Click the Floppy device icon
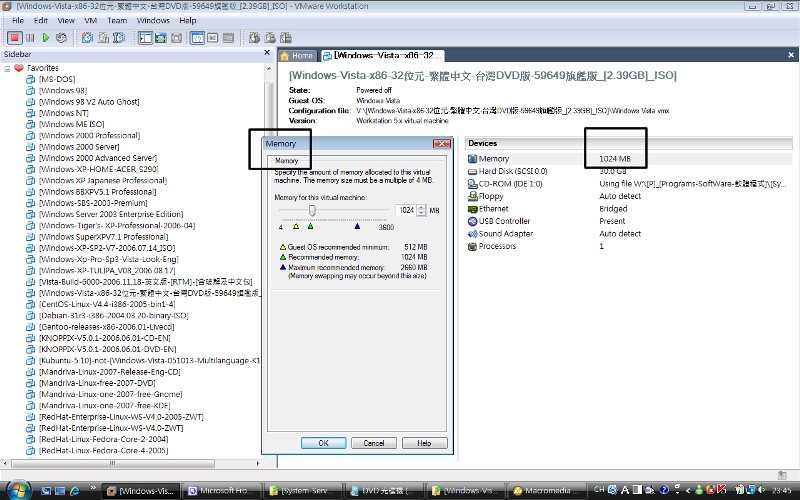This screenshot has width=800, height=500. point(472,196)
